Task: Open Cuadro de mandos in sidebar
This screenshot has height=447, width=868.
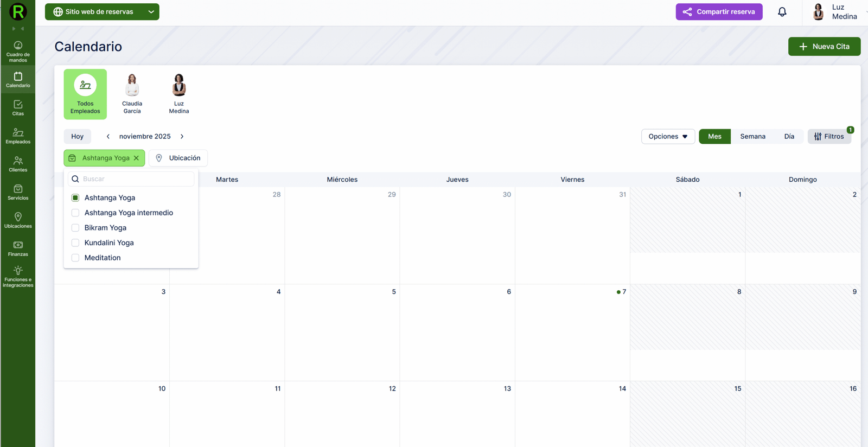Action: (18, 51)
